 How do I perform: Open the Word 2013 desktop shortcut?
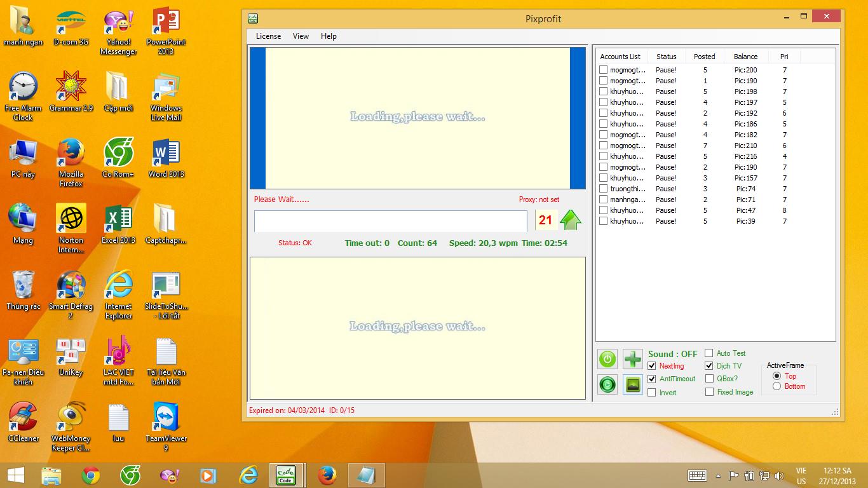(166, 158)
